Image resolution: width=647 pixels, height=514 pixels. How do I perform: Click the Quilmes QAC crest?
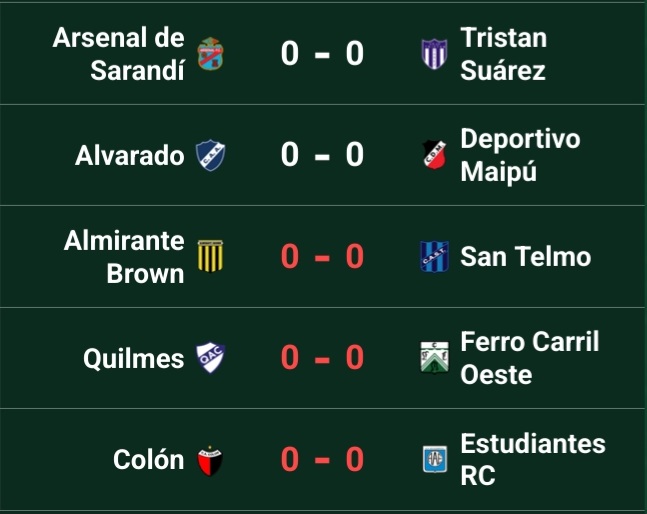[210, 358]
